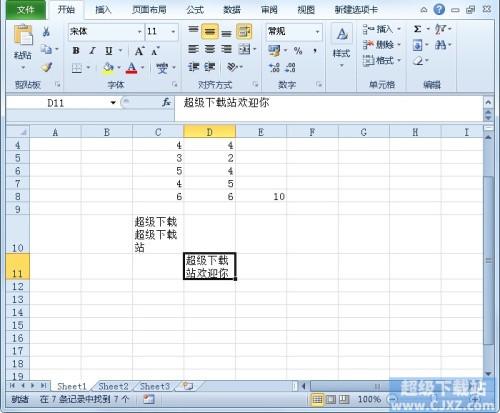Open the number format dropdown showing 常规
This screenshot has height=413, width=500.
pos(317,32)
